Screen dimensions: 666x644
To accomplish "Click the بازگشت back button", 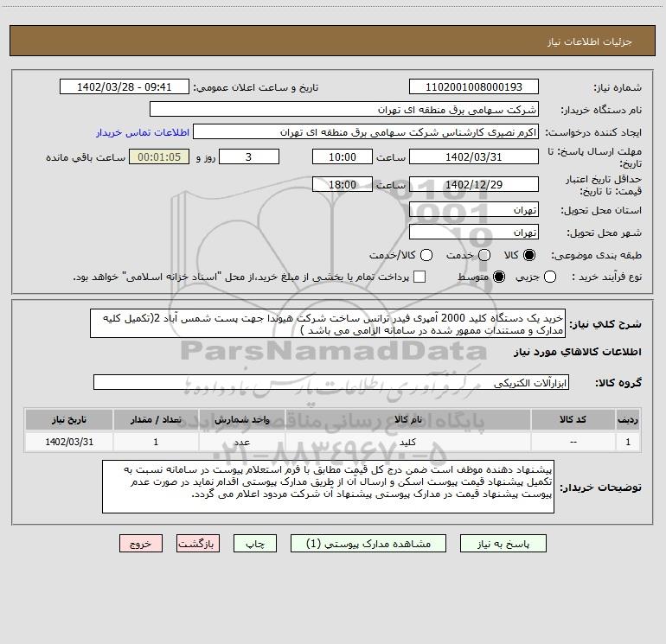I will [198, 544].
